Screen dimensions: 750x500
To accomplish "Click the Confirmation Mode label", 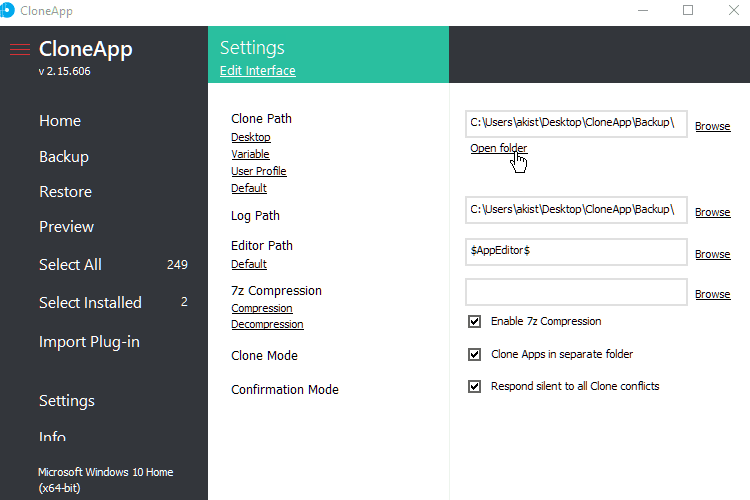I will [285, 389].
